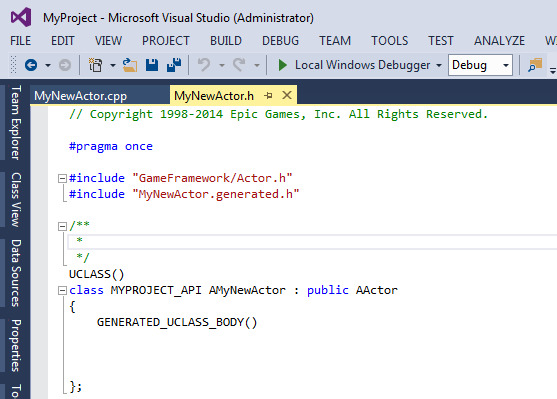The height and width of the screenshot is (399, 557).
Task: Click the Undo arrow icon
Action: point(204,65)
